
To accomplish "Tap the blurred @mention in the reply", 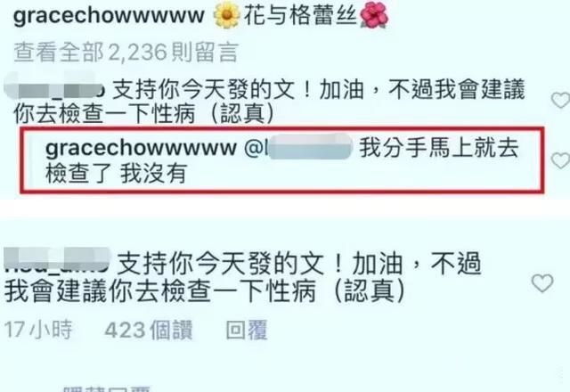I will [x=298, y=147].
